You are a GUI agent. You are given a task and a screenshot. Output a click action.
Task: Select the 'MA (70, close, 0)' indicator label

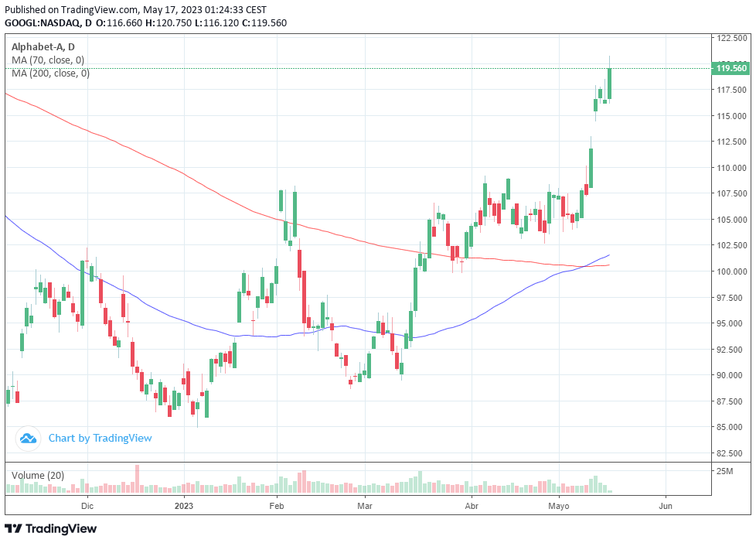point(48,60)
